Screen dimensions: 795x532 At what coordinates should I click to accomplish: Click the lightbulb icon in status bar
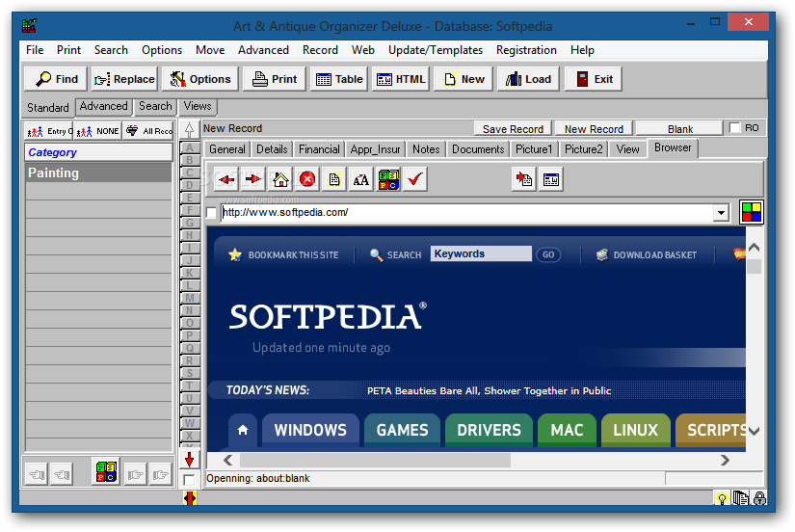[x=722, y=498]
